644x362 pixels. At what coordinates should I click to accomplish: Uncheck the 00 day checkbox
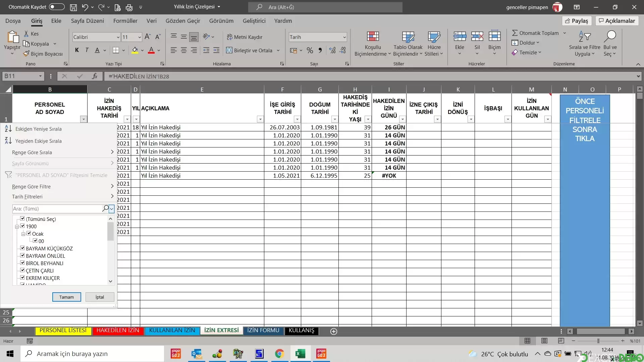(x=35, y=241)
